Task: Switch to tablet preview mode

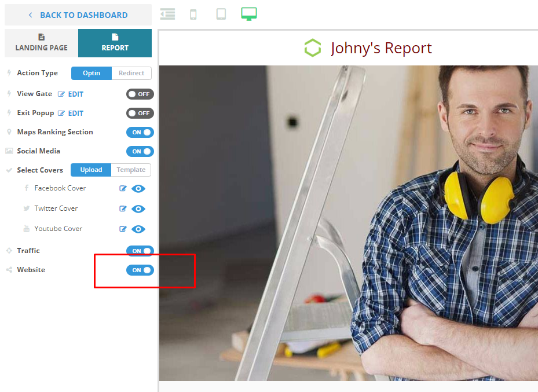Action: 221,14
